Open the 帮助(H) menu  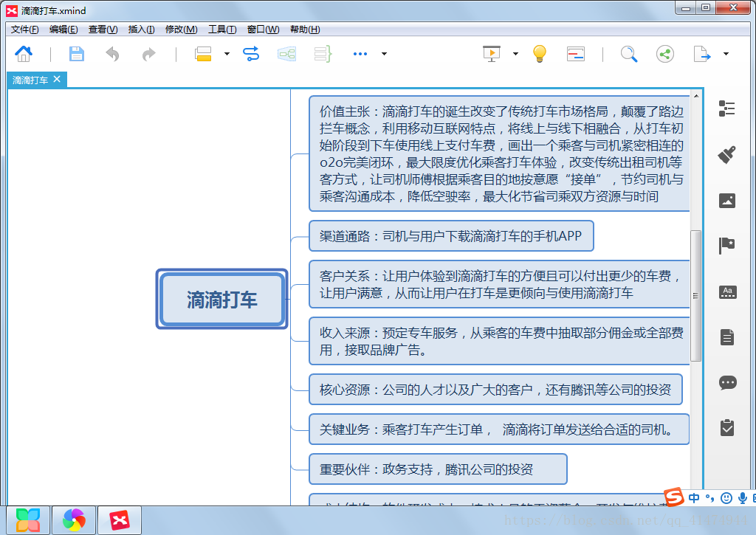pyautogui.click(x=305, y=30)
